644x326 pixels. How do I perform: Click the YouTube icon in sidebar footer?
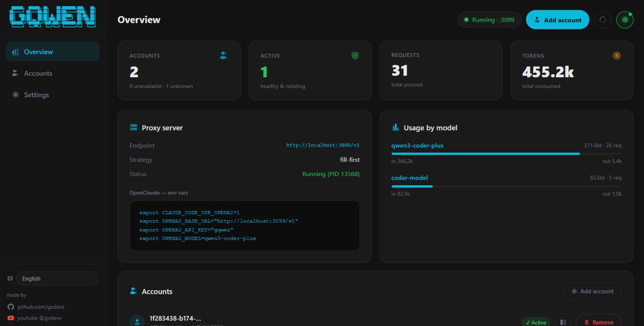(x=11, y=318)
